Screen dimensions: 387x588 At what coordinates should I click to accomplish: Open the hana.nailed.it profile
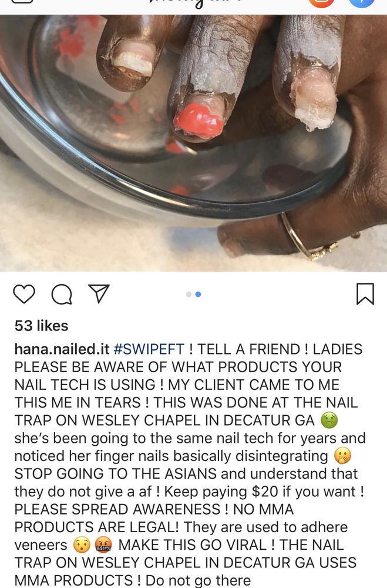pos(62,349)
